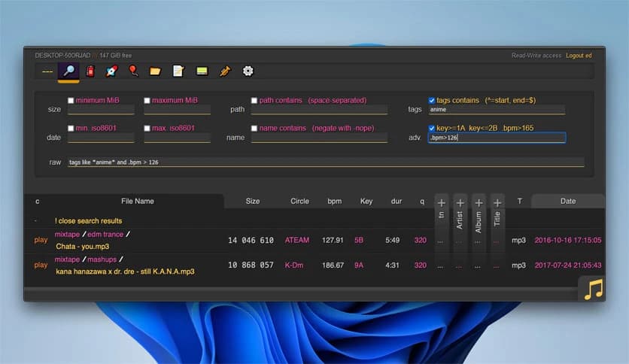Image resolution: width=629 pixels, height=364 pixels.
Task: Expand the hidden Artist column with its plus
Action: click(460, 203)
